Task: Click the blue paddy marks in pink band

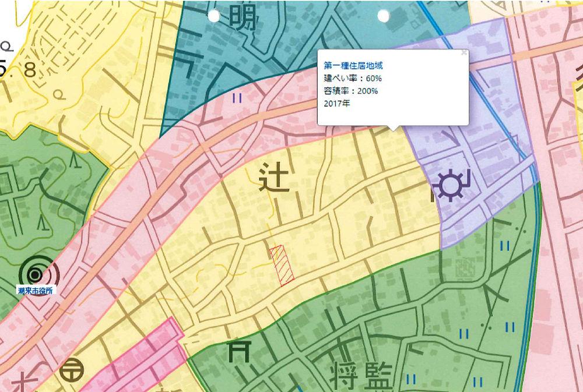Action: point(237,98)
